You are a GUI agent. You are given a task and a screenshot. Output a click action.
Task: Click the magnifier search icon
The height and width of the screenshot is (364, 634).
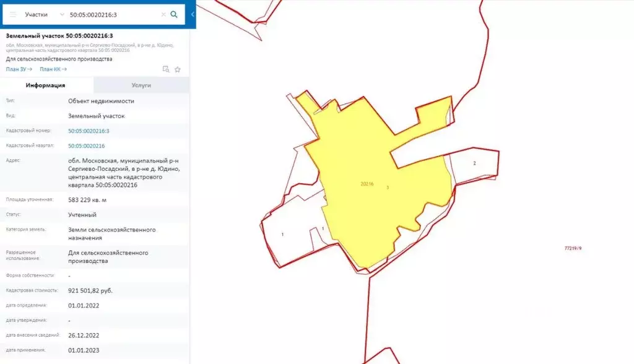click(174, 14)
